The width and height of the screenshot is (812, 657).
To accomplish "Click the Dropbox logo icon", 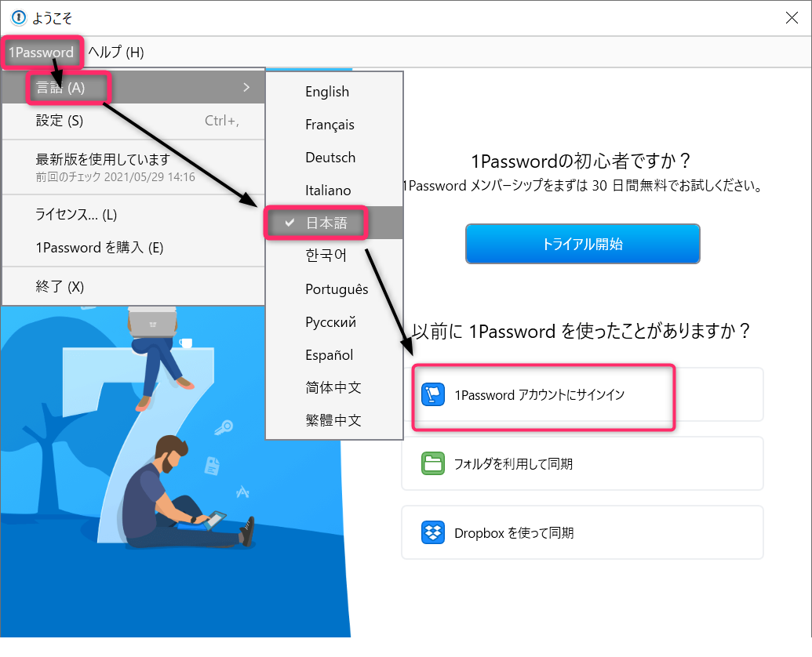I will pos(433,532).
